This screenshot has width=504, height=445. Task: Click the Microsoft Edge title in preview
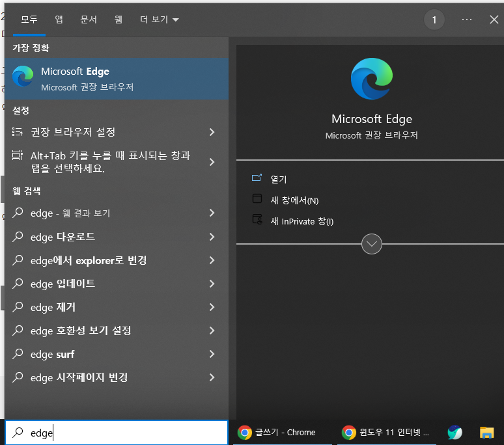(372, 119)
